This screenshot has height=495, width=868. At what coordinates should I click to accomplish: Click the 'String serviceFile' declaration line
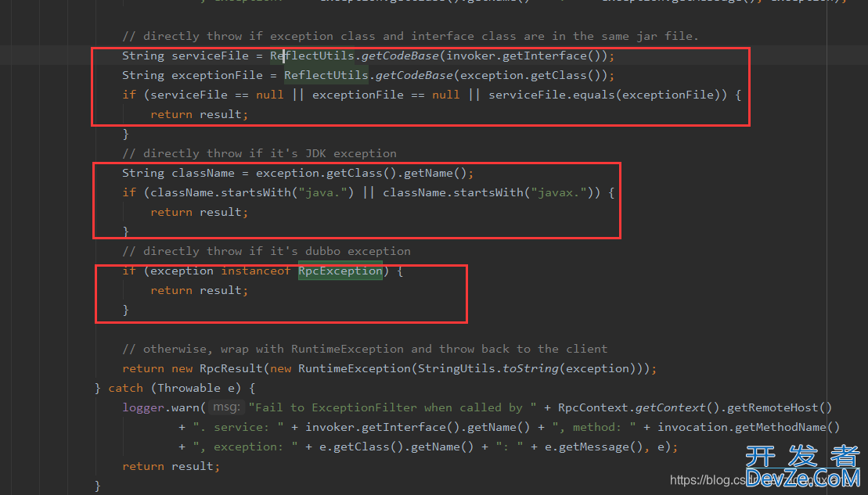(368, 56)
